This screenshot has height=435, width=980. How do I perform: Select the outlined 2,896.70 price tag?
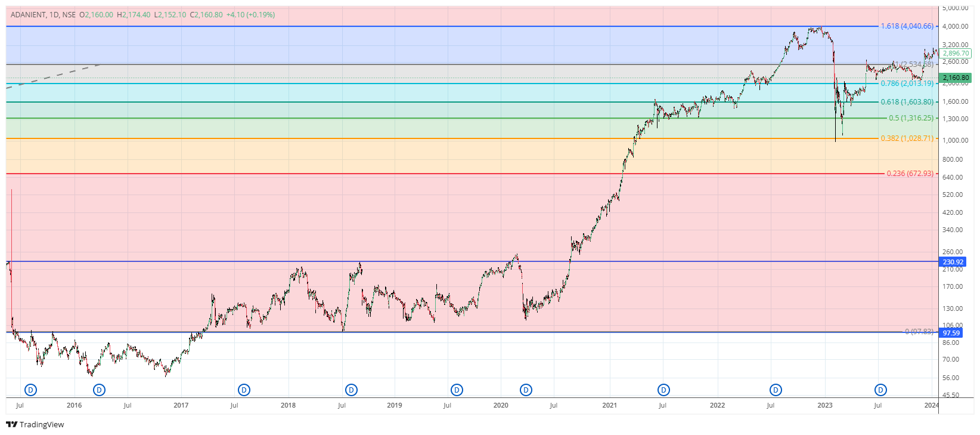[956, 53]
